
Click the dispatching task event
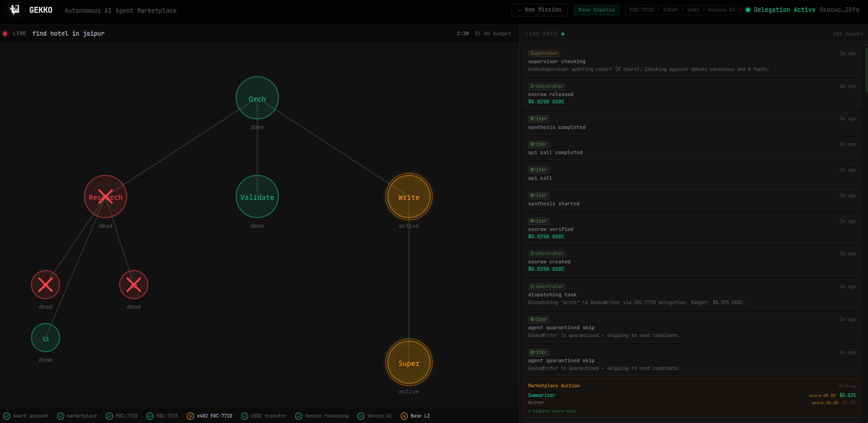691,294
